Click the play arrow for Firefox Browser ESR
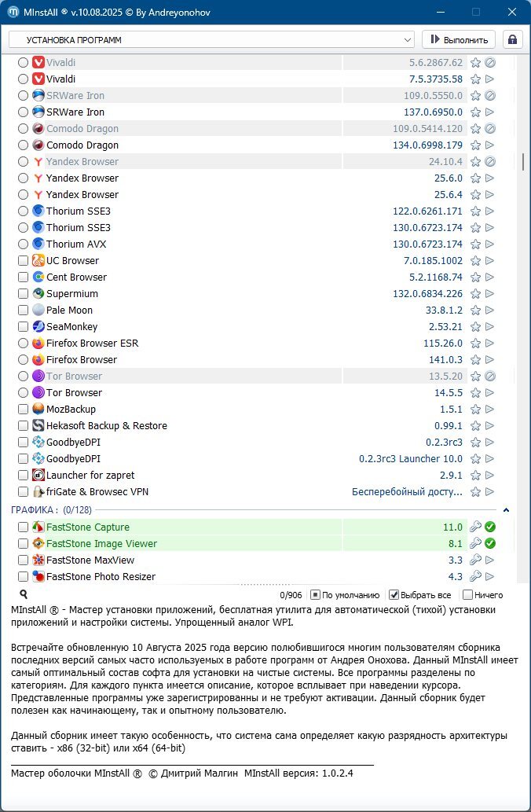Image resolution: width=531 pixels, height=812 pixels. [489, 343]
